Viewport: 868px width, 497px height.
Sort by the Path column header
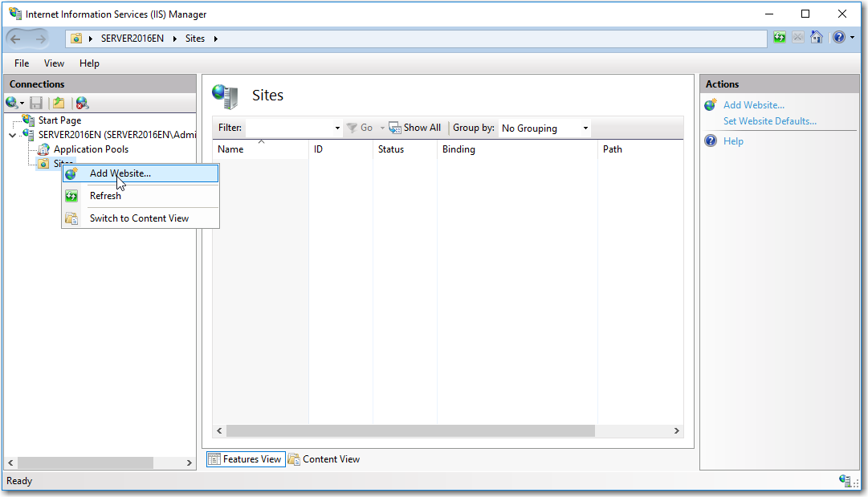pos(641,149)
